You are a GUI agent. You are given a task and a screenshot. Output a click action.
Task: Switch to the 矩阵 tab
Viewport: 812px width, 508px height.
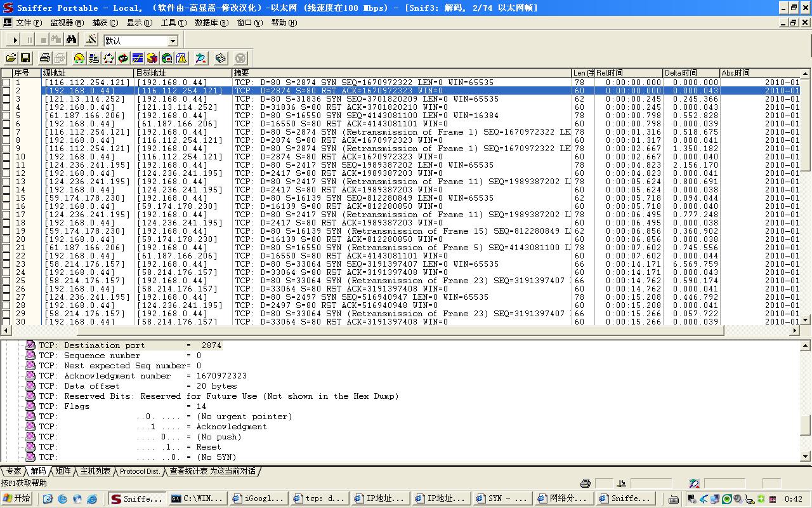(x=63, y=471)
